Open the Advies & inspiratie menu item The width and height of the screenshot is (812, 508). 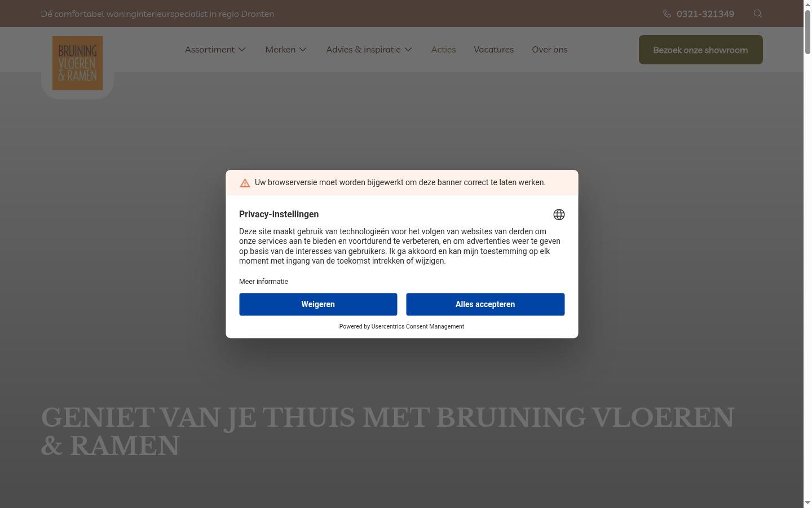click(x=363, y=50)
